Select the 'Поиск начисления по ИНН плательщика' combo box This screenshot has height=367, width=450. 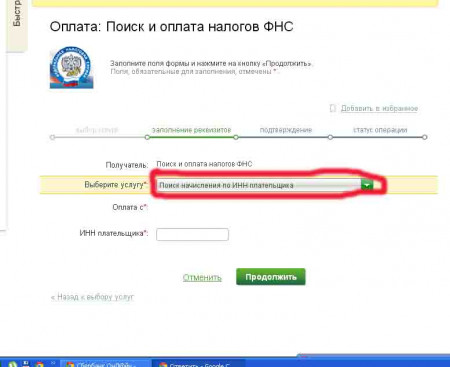point(265,185)
